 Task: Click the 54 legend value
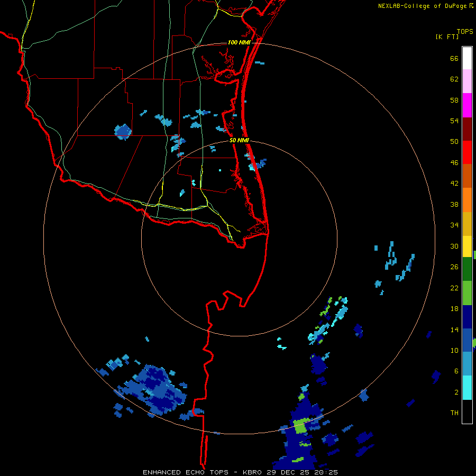pos(454,121)
